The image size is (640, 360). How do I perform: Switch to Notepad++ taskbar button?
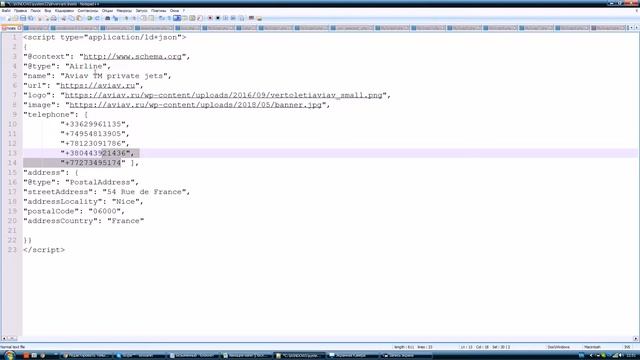pos(298,356)
